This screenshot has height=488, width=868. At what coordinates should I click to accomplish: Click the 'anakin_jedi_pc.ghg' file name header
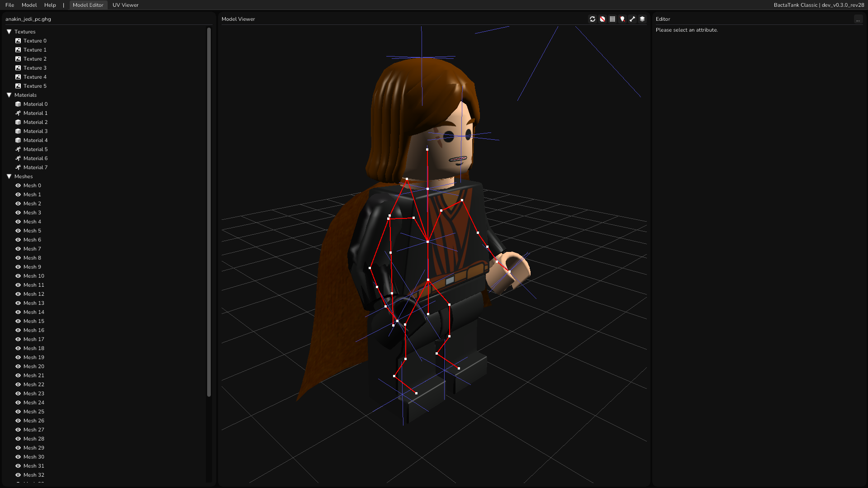(28, 19)
